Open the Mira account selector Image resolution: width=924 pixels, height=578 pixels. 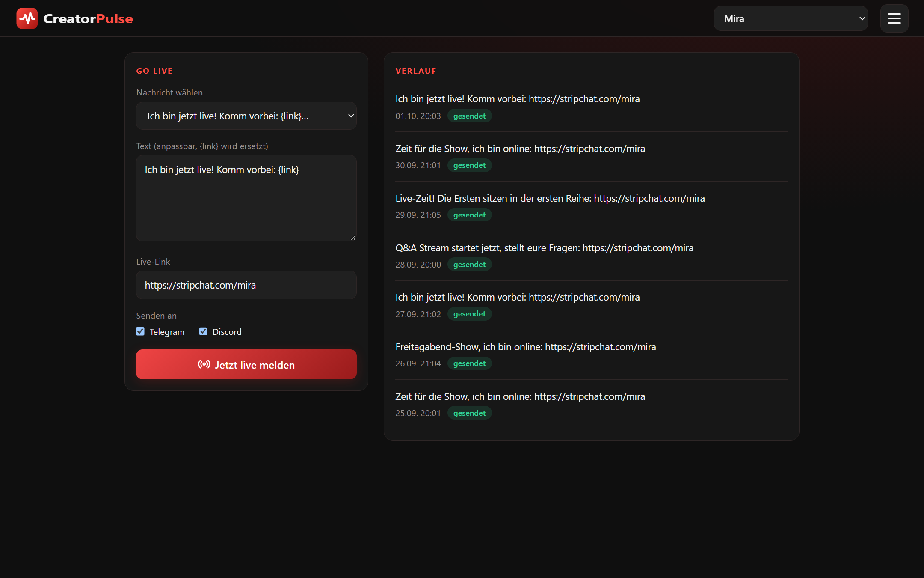pyautogui.click(x=791, y=18)
